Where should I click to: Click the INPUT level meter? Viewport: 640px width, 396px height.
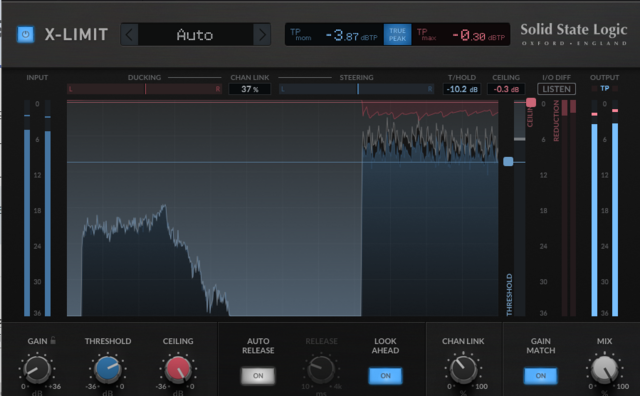pos(37,208)
